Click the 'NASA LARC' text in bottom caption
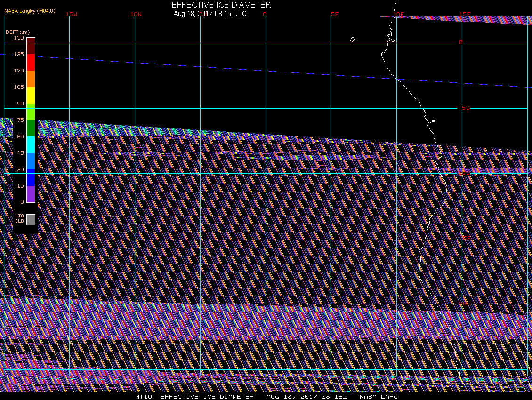This screenshot has height=400, width=532. click(x=379, y=397)
